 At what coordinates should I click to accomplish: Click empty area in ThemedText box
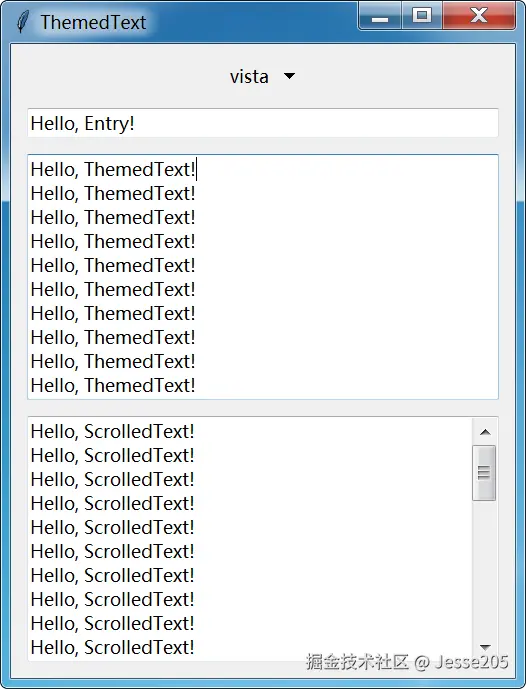347,277
